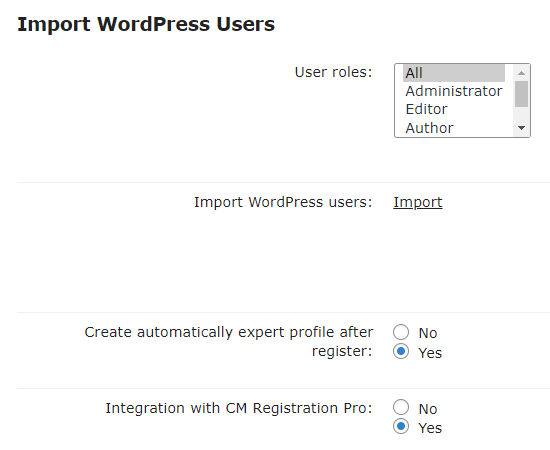Select the Author role option

point(454,128)
